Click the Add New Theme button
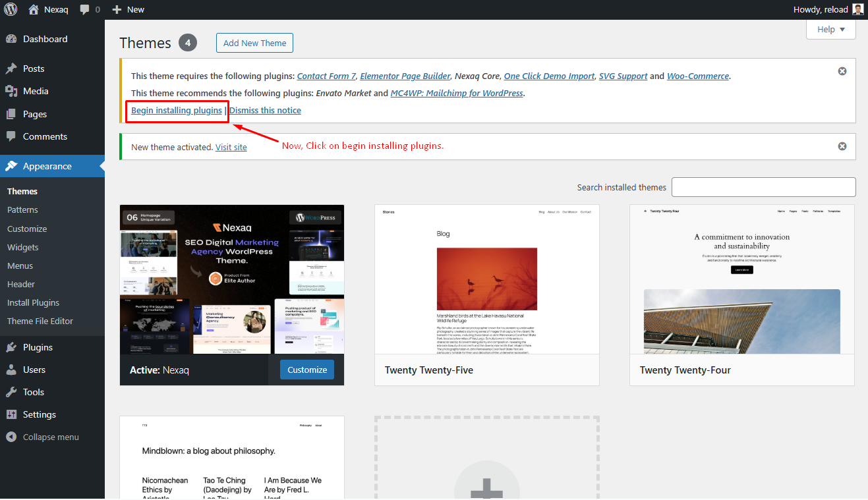 tap(254, 43)
